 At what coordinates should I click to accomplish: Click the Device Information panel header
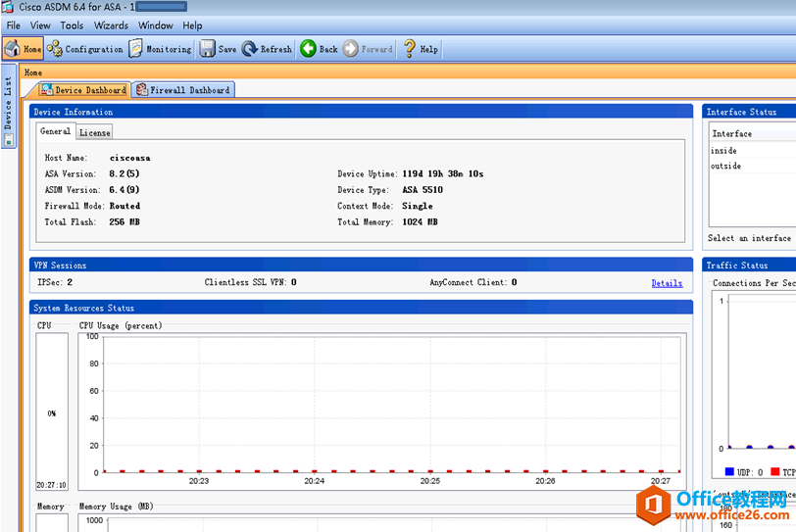pos(361,112)
